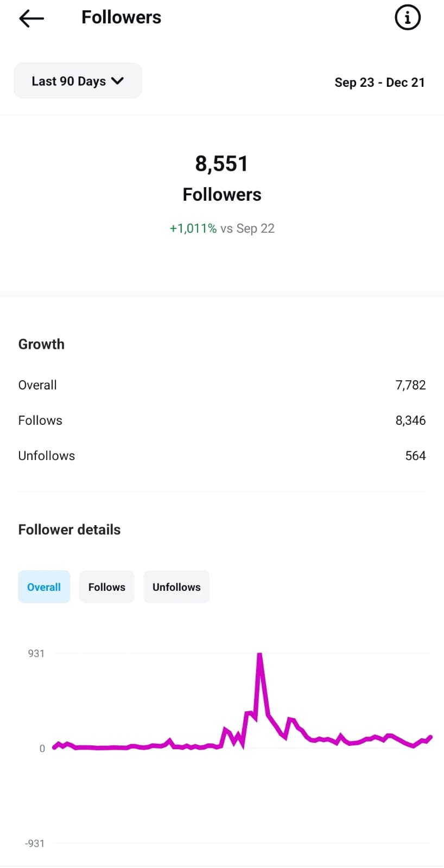Tap the peak of the follower chart

260,655
